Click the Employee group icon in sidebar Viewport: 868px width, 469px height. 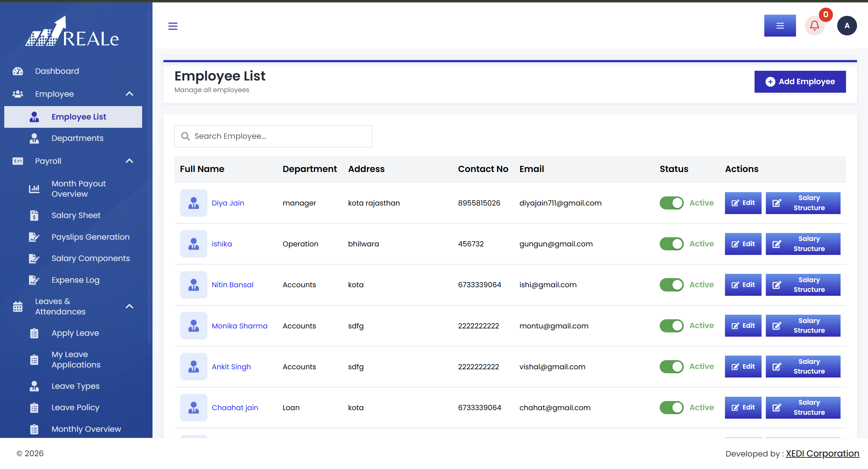(17, 94)
